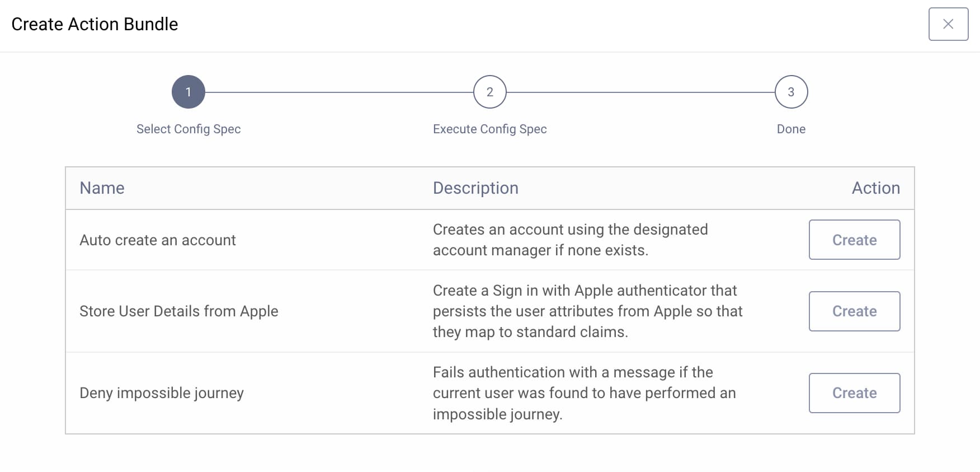Click the Sign in with Apple description
Image resolution: width=980 pixels, height=472 pixels.
pyautogui.click(x=587, y=311)
